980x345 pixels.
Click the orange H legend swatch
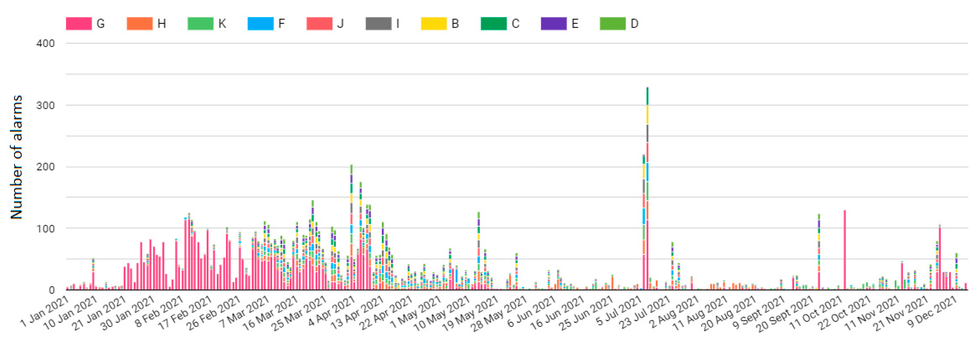click(x=140, y=24)
